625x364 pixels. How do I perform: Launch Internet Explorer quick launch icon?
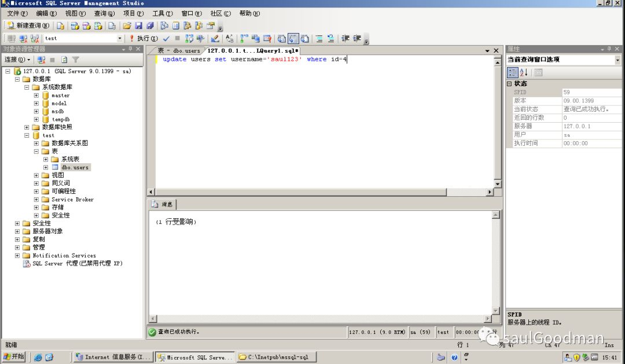[38, 357]
